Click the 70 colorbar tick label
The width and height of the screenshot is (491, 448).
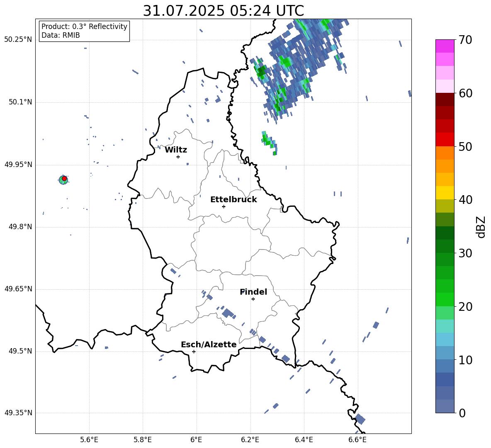(465, 40)
